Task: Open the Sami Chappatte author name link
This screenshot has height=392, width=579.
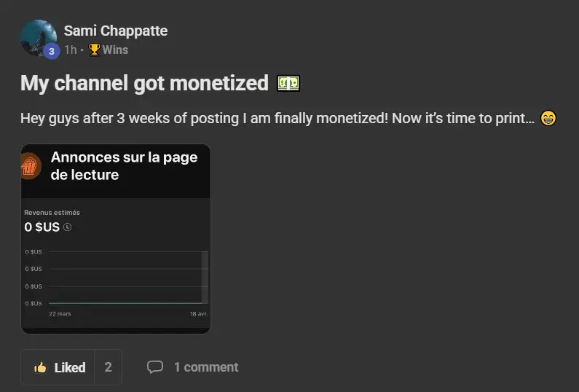Action: click(116, 31)
